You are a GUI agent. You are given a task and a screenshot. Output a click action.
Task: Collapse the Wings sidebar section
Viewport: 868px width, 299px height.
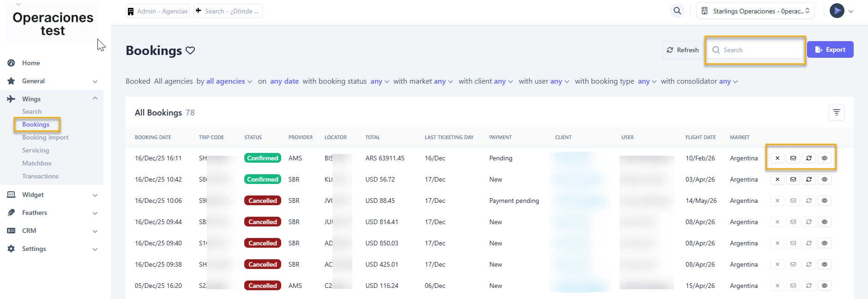click(x=95, y=98)
